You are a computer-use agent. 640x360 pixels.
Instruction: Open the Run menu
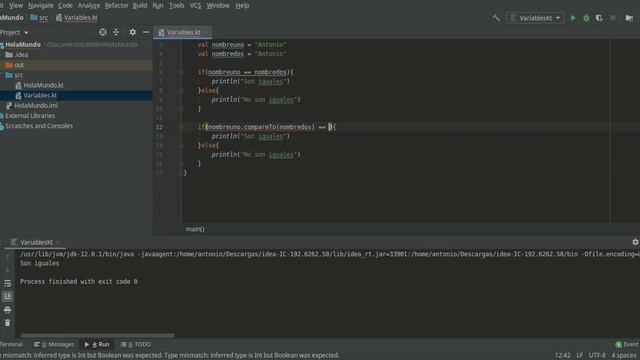coord(158,6)
